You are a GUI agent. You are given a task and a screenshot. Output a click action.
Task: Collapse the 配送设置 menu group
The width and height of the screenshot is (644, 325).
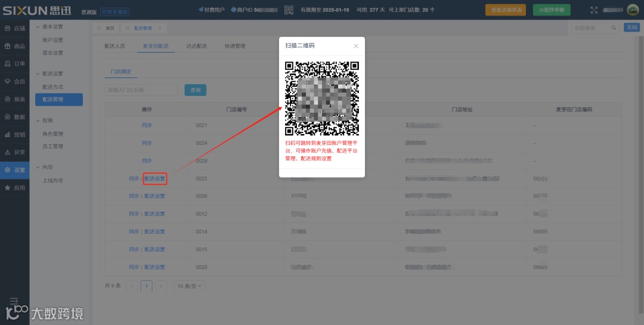pos(38,73)
